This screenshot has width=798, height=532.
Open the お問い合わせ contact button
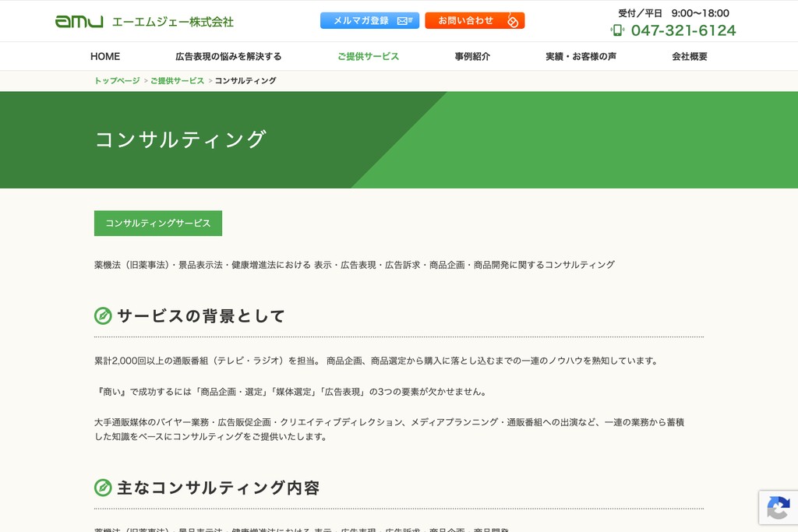pyautogui.click(x=475, y=21)
